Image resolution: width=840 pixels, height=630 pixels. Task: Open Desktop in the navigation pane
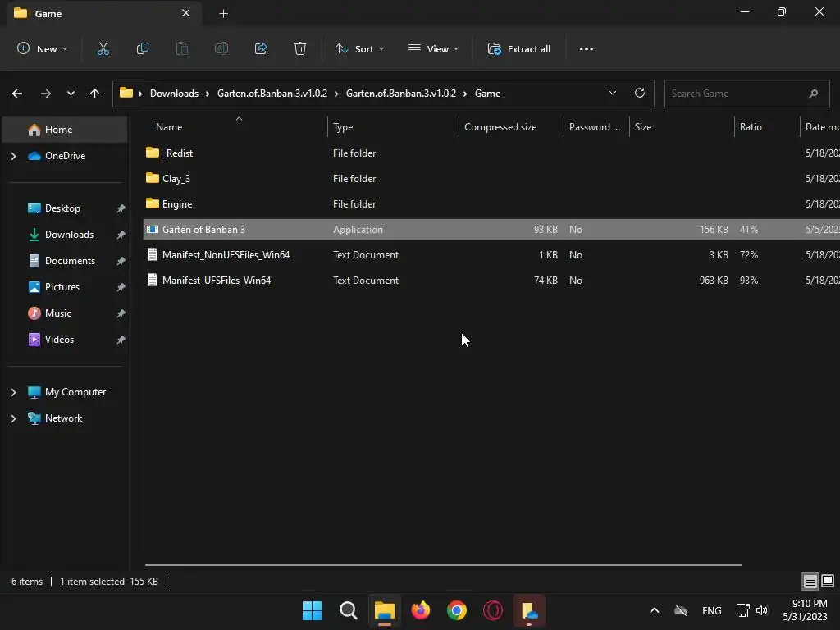tap(64, 208)
